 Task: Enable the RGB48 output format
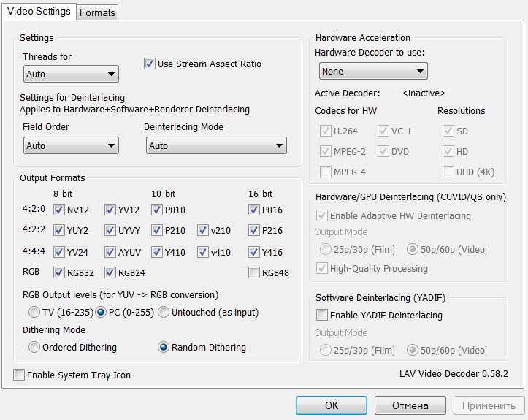(x=254, y=273)
